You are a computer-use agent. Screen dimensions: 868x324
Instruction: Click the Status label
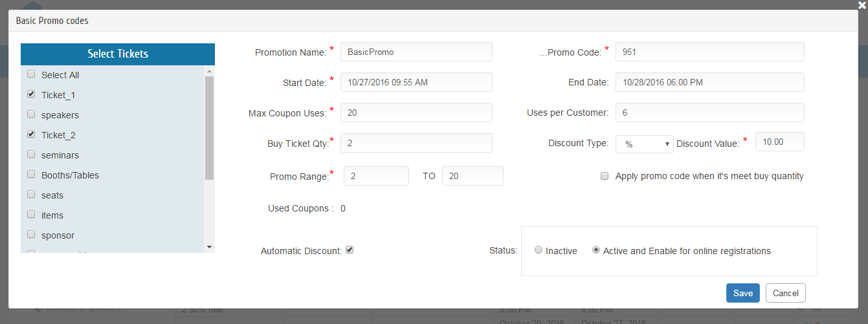pos(504,250)
